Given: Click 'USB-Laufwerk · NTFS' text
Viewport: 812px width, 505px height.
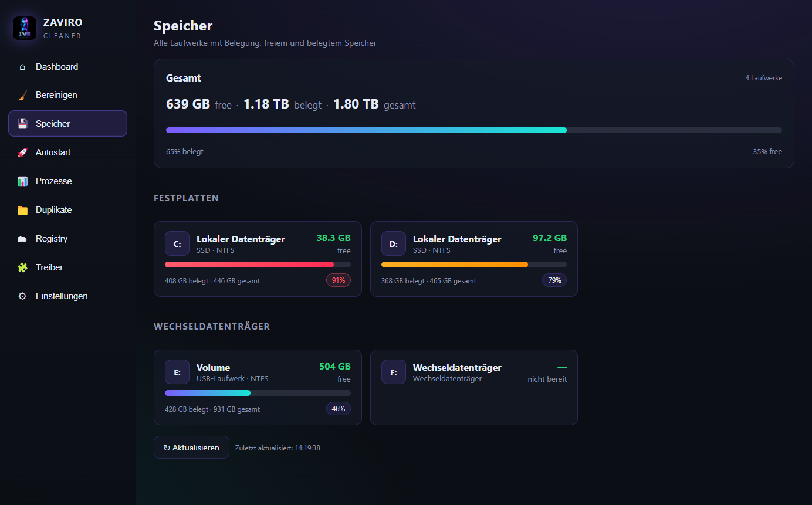Looking at the screenshot, I should tap(232, 379).
